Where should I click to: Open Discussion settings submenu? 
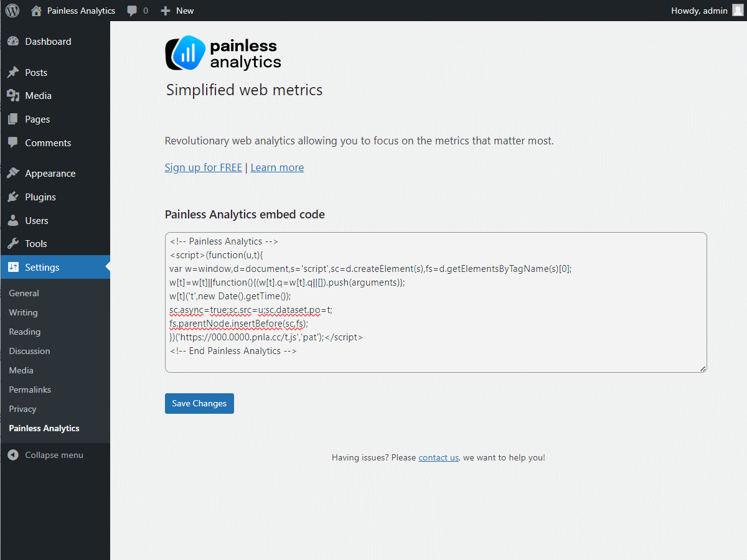[29, 352]
